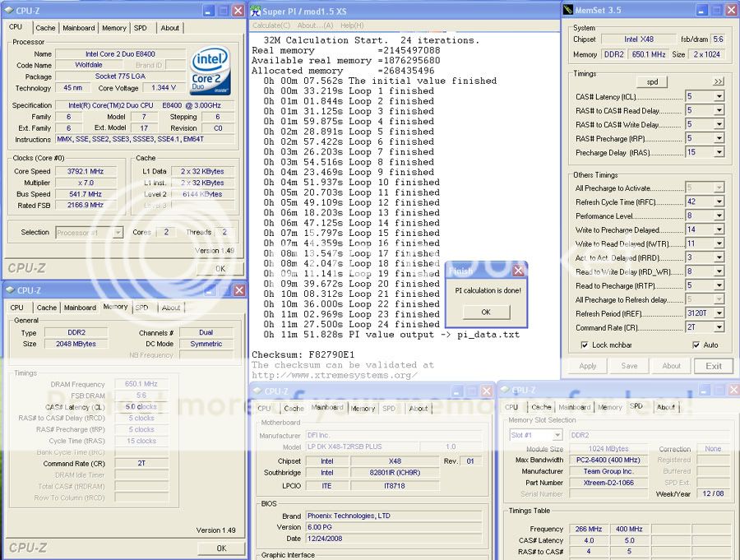Click the spd button in MemSet
The width and height of the screenshot is (740, 560).
tap(652, 81)
